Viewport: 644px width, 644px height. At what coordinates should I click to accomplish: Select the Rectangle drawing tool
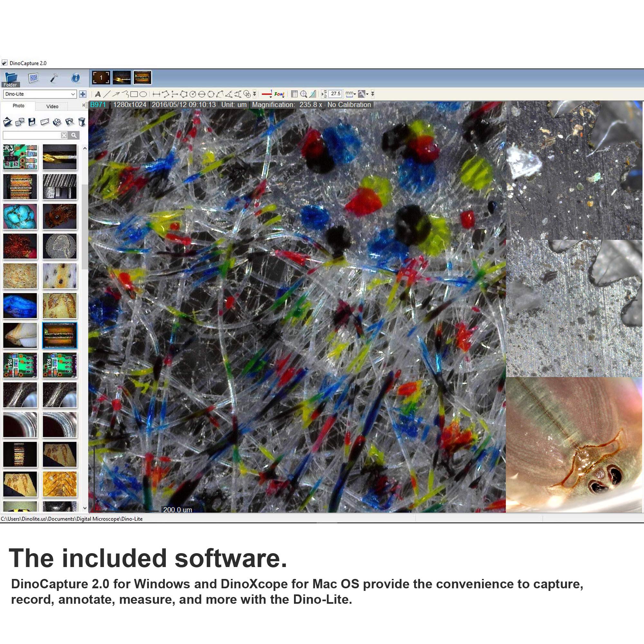coord(134,94)
